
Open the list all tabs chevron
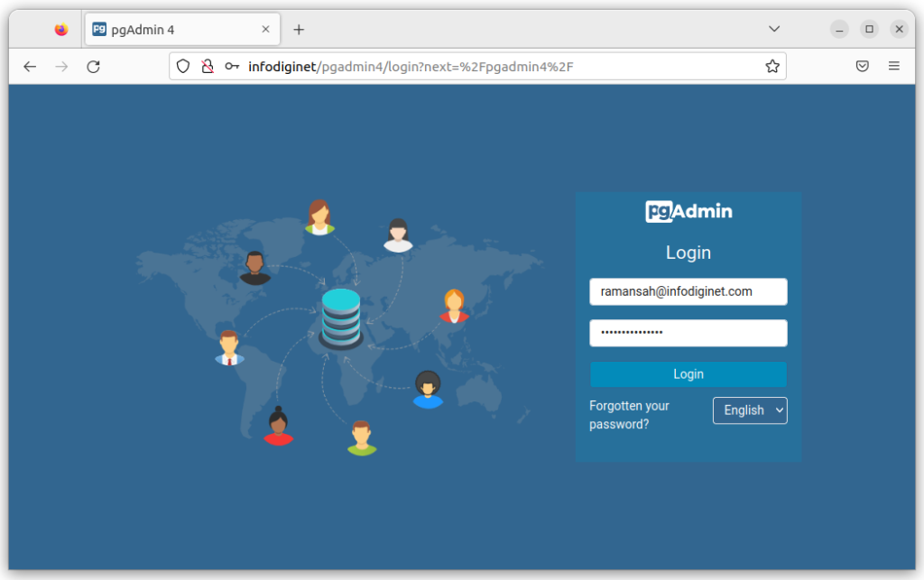pyautogui.click(x=774, y=29)
